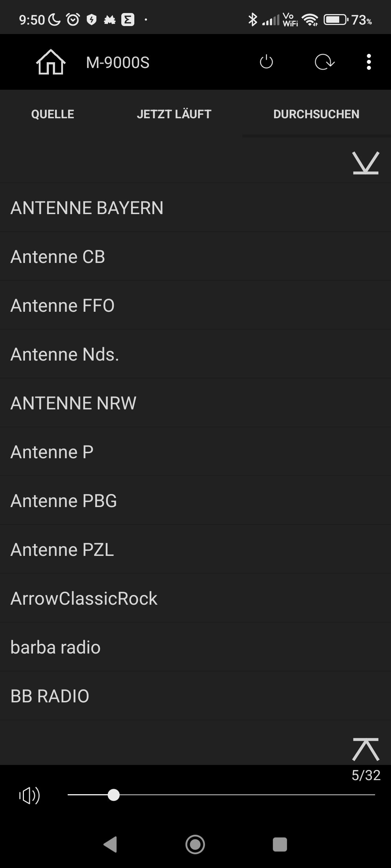Viewport: 391px width, 868px height.
Task: Play the ArrowClassicRock station
Action: (84, 599)
